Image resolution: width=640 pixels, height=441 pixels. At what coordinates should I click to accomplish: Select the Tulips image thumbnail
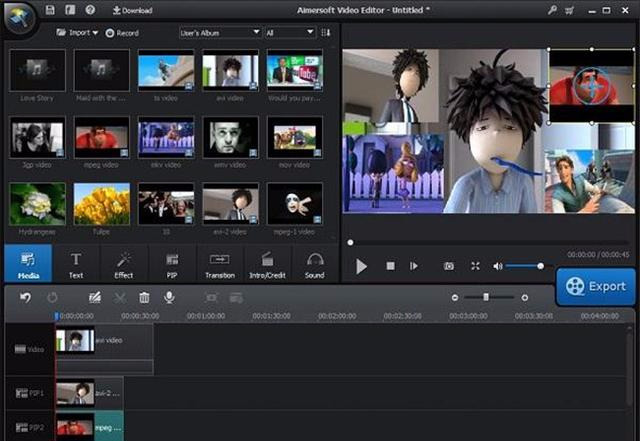point(102,204)
